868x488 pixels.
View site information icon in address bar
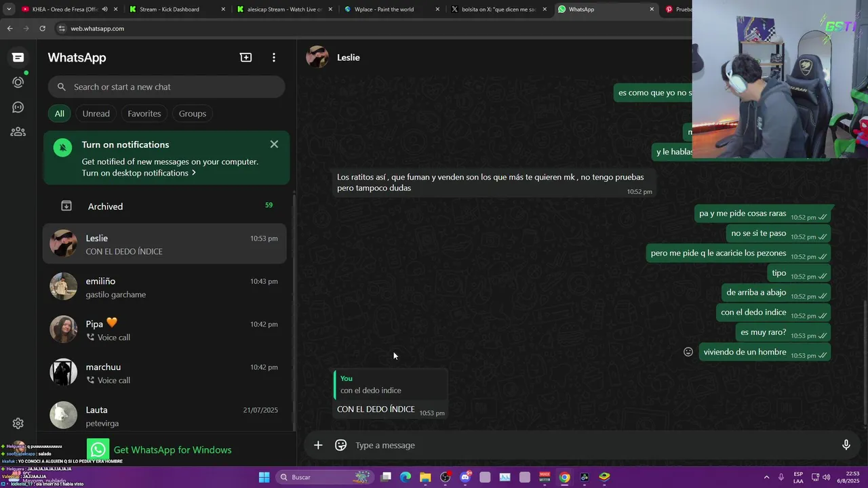click(x=62, y=28)
